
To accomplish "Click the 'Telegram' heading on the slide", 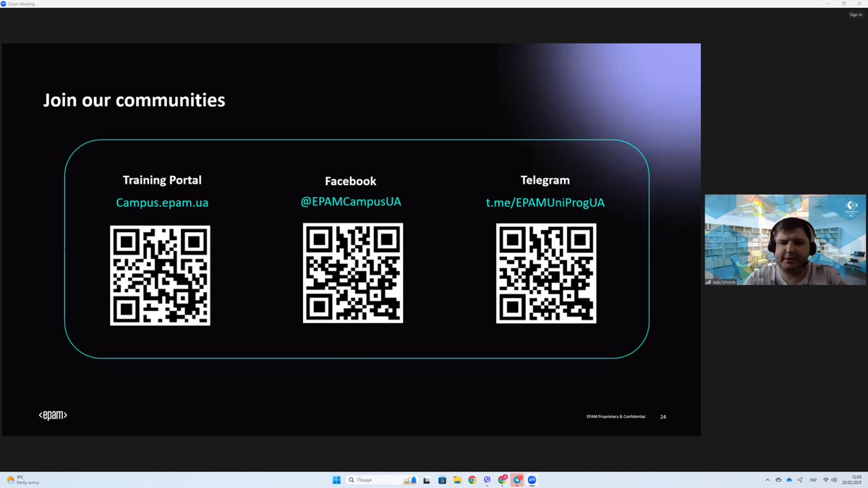I will coord(545,180).
